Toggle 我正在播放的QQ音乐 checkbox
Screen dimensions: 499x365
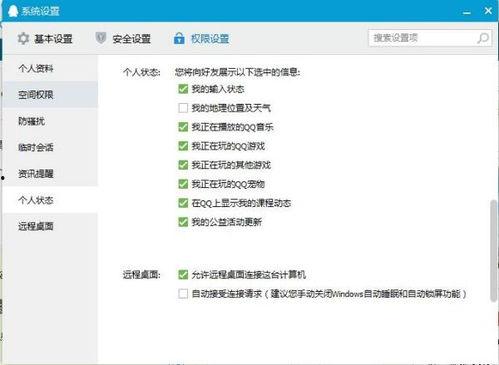click(x=183, y=127)
